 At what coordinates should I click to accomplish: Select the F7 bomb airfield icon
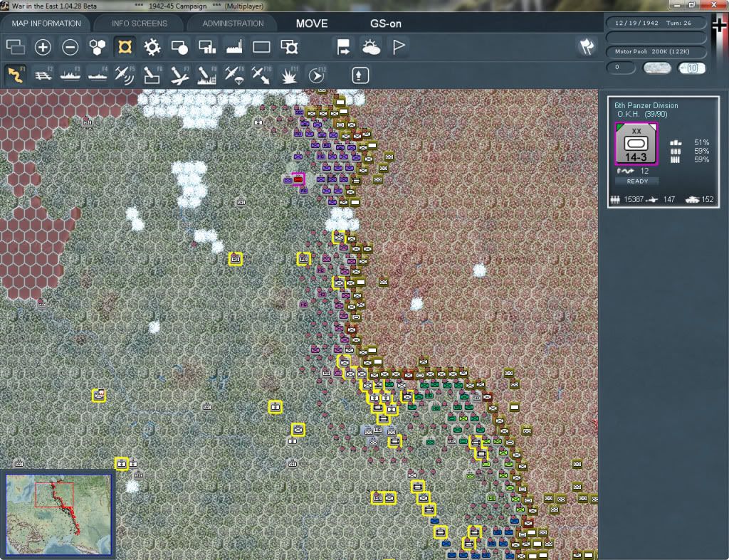coord(179,75)
